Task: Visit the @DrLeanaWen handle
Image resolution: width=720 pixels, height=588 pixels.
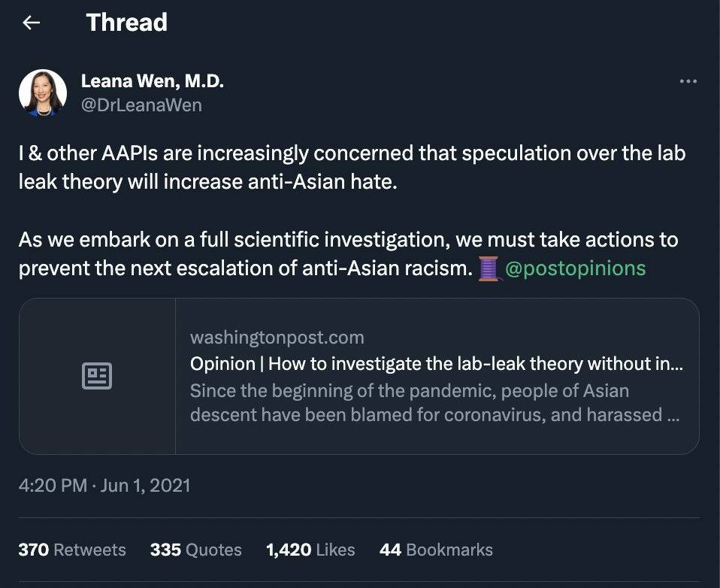Action: point(141,105)
